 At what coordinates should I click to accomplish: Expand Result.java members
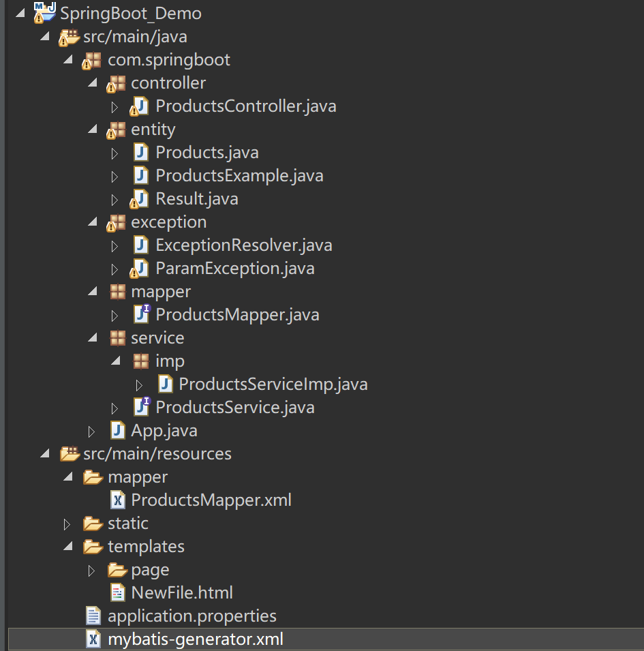115,200
